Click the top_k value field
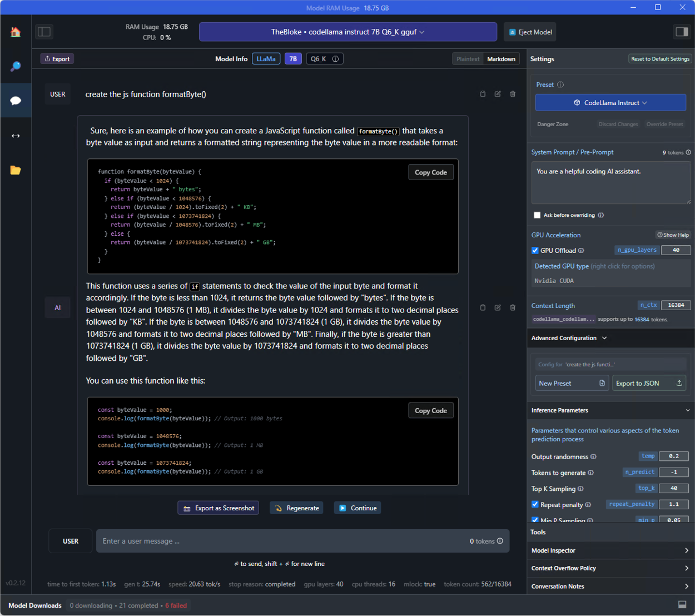Image resolution: width=695 pixels, height=616 pixels. click(x=674, y=489)
